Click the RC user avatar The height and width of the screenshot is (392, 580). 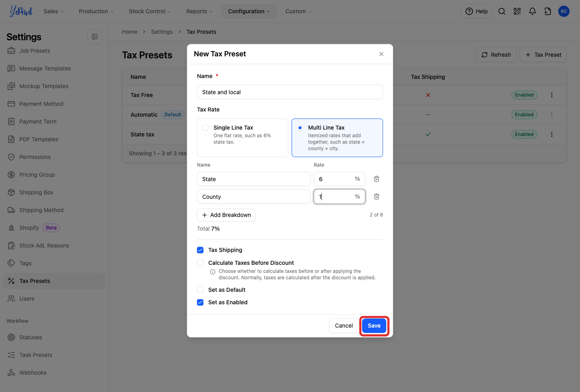click(564, 11)
